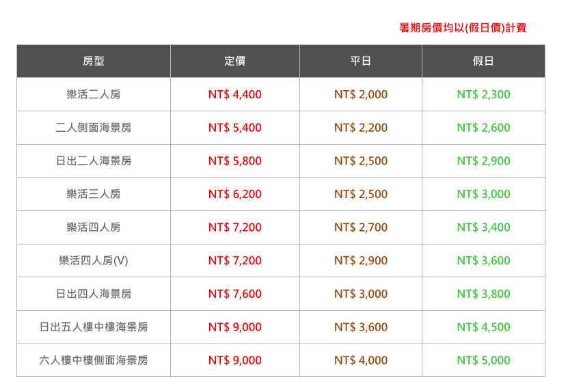Image resolution: width=568 pixels, height=392 pixels.
Task: Click the 房型 column header
Action: (94, 61)
